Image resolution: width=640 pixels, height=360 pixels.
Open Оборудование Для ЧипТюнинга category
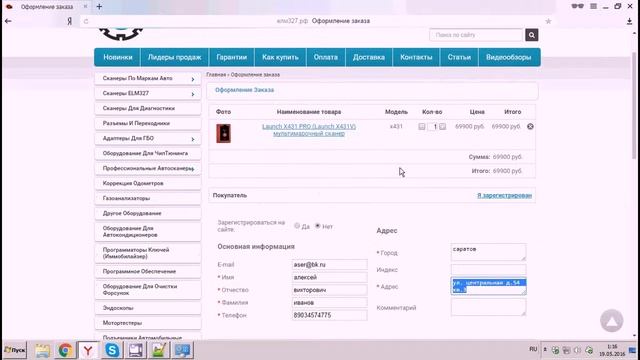[x=148, y=153]
